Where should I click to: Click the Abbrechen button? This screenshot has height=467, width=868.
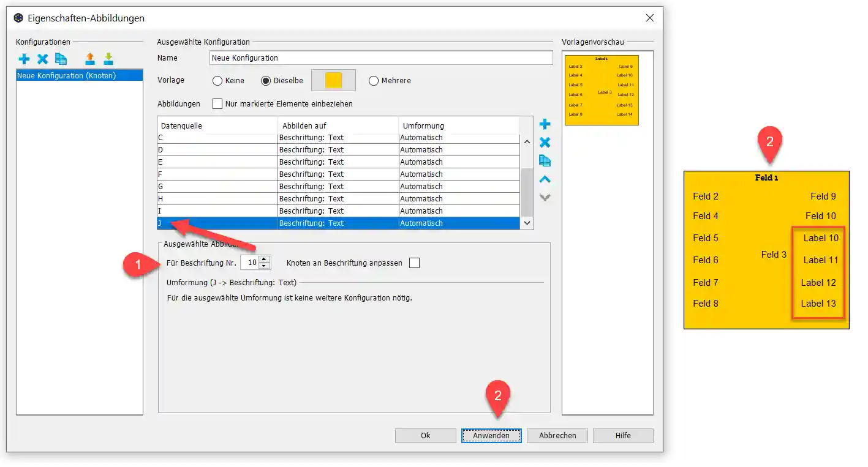coord(557,436)
